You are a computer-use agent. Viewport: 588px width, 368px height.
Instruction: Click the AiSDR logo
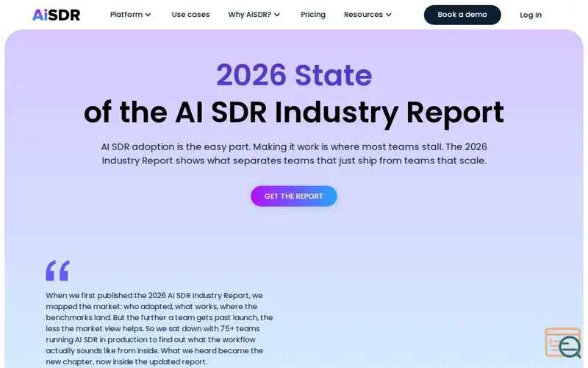(x=57, y=15)
